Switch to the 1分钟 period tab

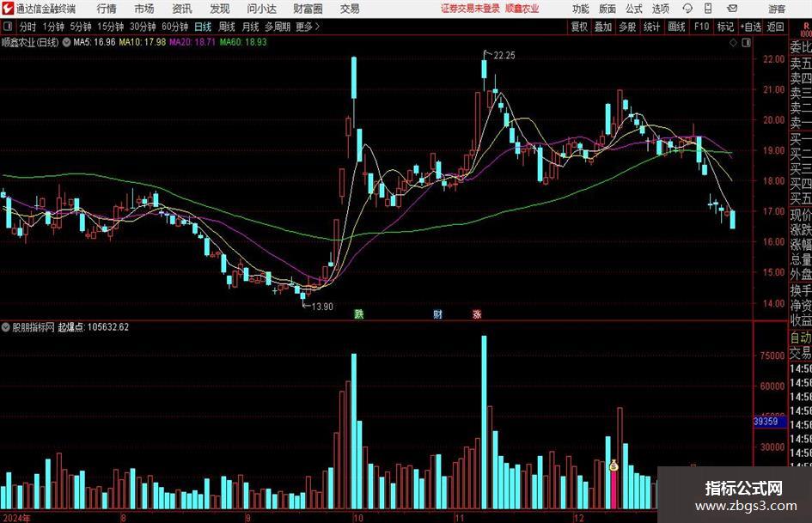pos(52,27)
